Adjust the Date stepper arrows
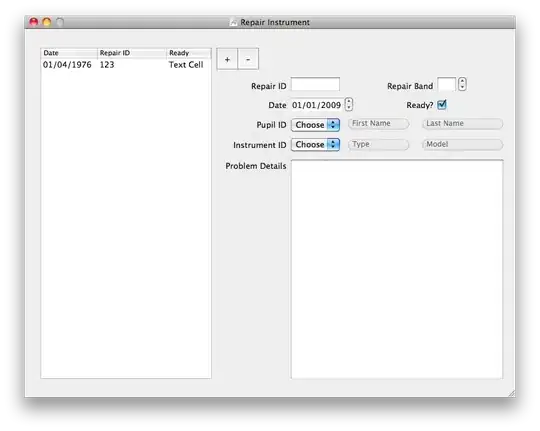 pyautogui.click(x=349, y=104)
